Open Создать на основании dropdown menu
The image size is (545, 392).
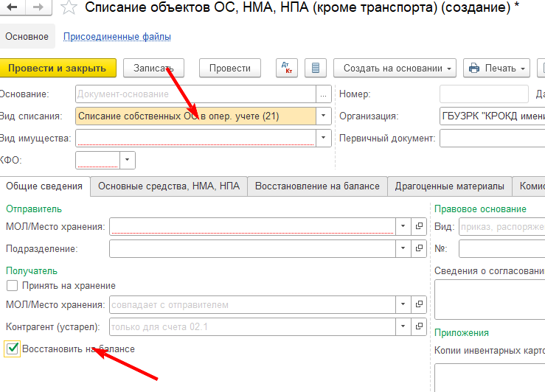click(x=398, y=68)
